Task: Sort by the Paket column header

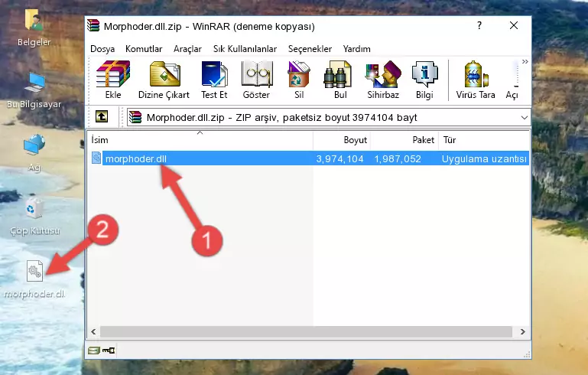Action: (404, 140)
